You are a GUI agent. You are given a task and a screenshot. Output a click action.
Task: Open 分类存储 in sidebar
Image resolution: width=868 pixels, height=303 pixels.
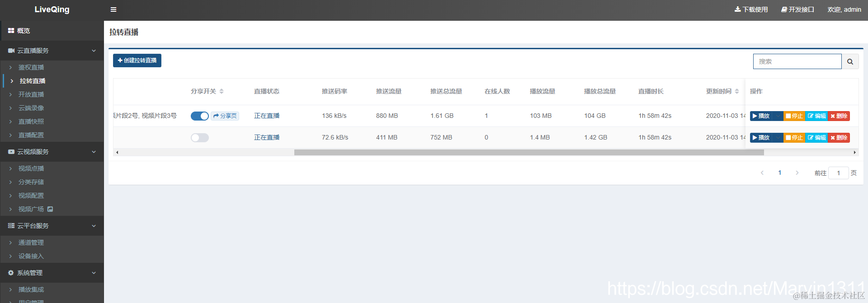[x=31, y=182]
